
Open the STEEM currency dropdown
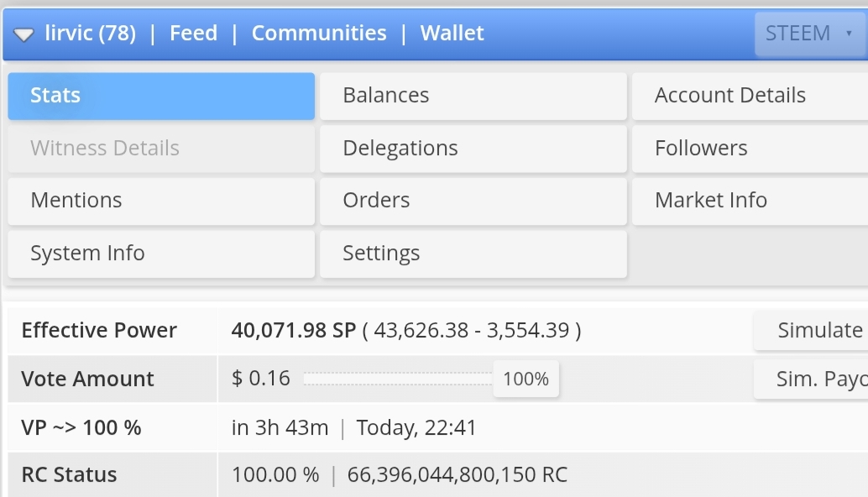tap(808, 34)
